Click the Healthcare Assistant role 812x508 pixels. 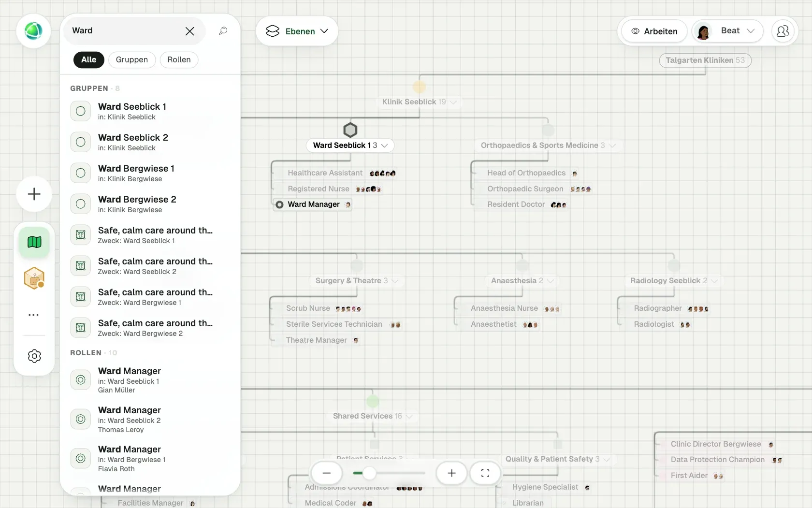click(325, 173)
